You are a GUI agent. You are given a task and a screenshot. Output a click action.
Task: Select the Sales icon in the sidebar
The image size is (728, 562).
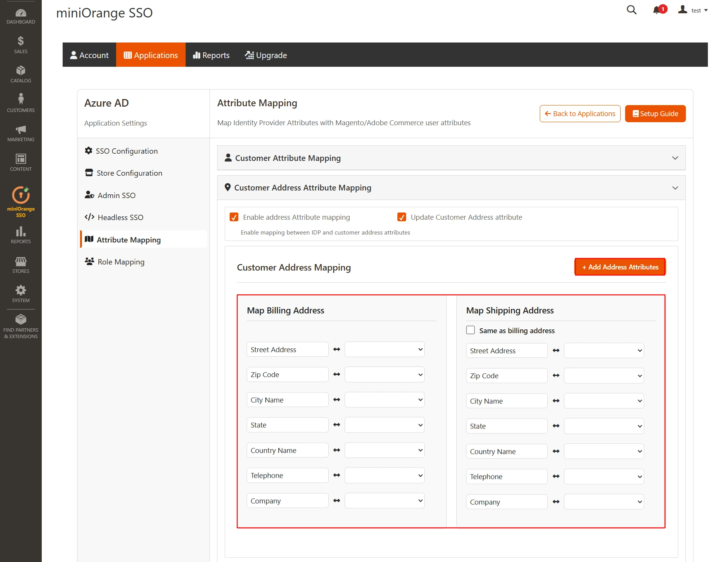coord(20,43)
